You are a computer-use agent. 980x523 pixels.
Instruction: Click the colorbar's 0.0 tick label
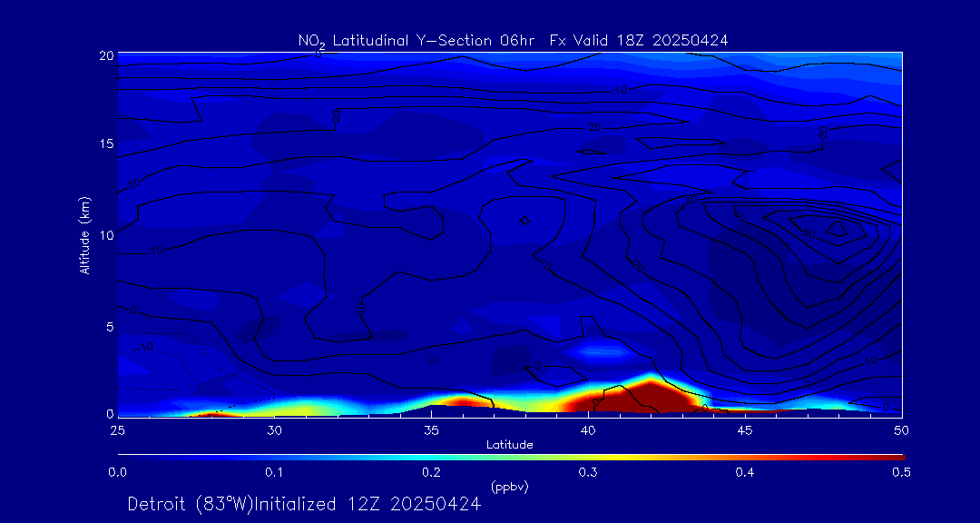117,472
